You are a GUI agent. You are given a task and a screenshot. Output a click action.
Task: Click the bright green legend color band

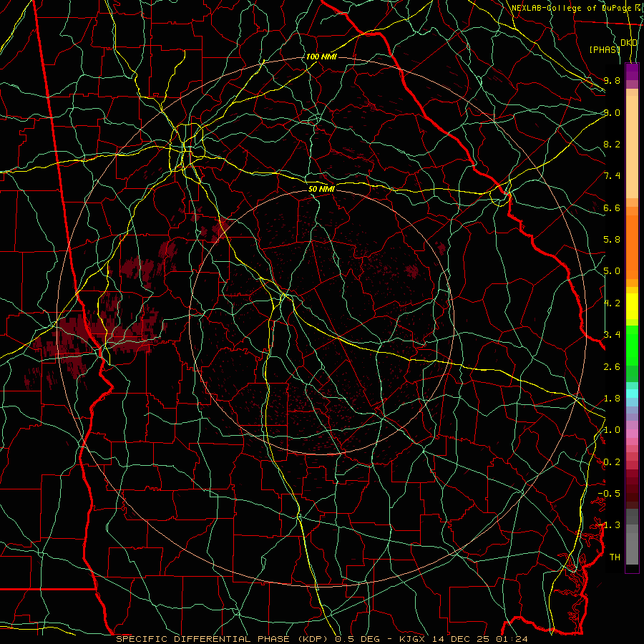click(x=632, y=345)
